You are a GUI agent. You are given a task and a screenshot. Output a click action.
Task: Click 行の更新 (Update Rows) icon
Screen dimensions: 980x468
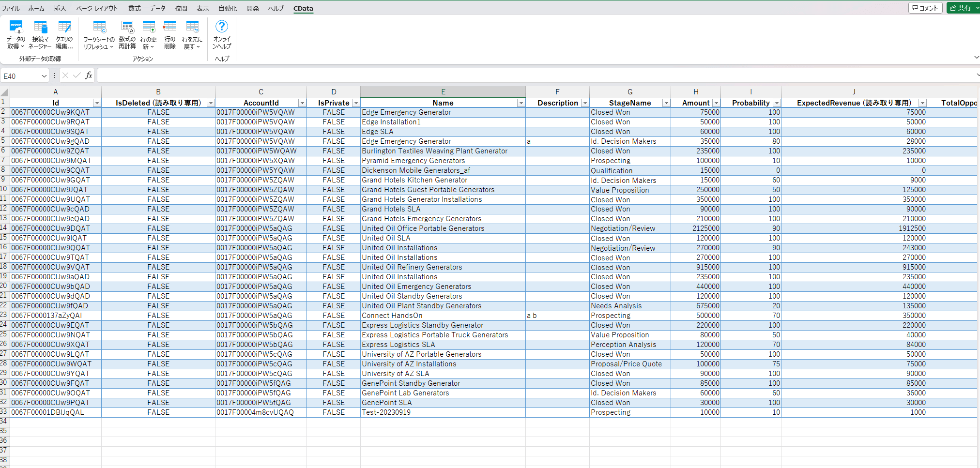[x=149, y=34]
